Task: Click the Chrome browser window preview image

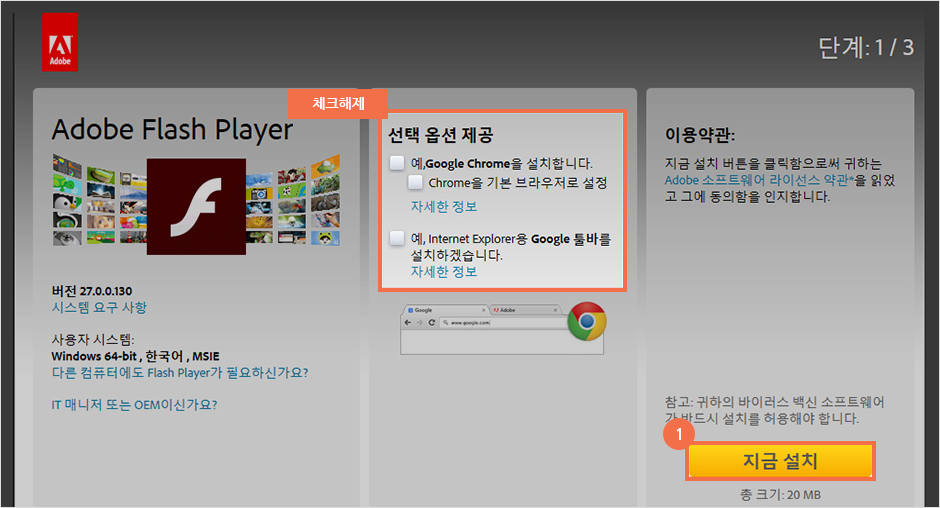Action: click(502, 329)
